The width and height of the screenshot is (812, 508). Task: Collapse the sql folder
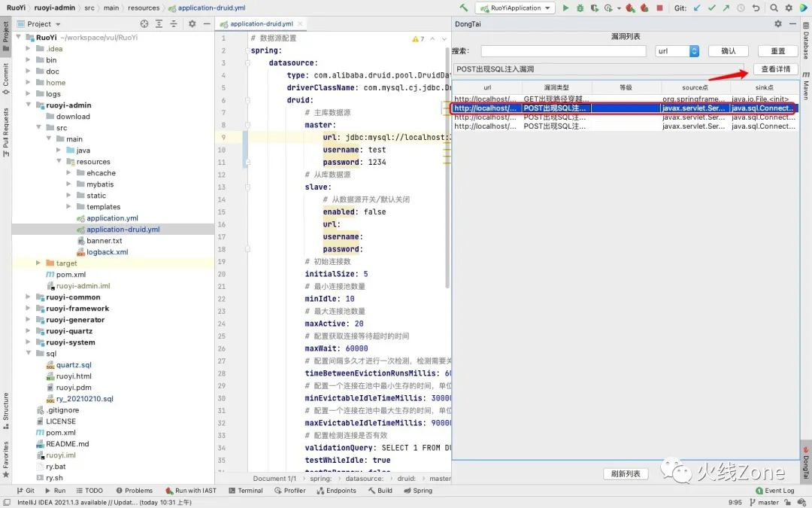(29, 354)
